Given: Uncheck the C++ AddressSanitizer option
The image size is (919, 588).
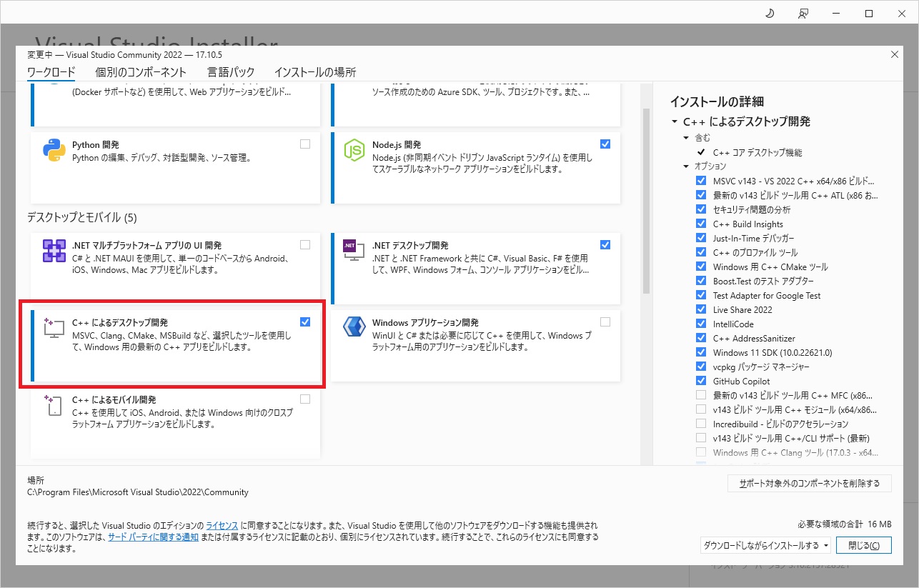Looking at the screenshot, I should tap(700, 338).
